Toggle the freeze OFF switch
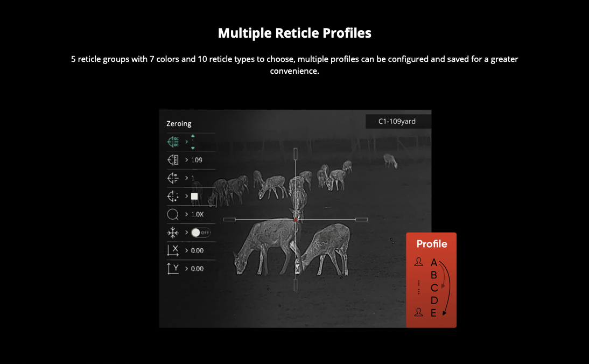The image size is (589, 364). (x=201, y=233)
